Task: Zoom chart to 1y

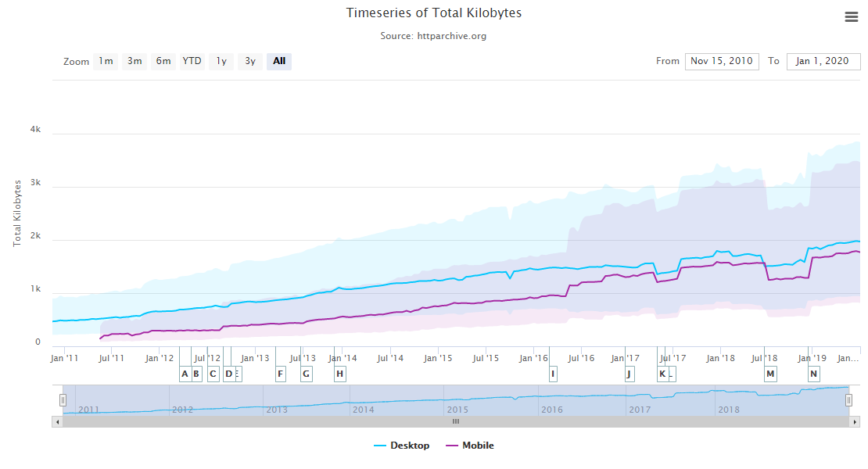Action: (221, 61)
